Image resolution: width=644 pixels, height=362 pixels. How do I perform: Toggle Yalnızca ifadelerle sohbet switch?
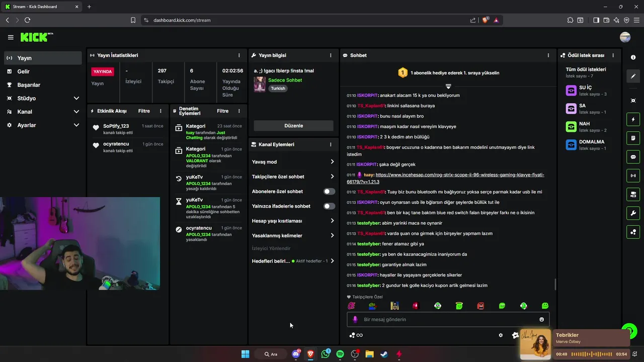point(329,206)
